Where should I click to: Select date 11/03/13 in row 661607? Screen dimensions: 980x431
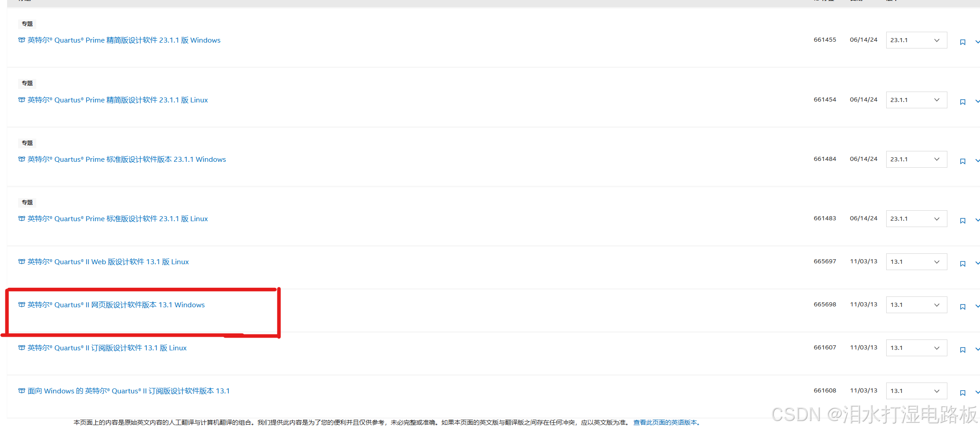click(x=864, y=348)
